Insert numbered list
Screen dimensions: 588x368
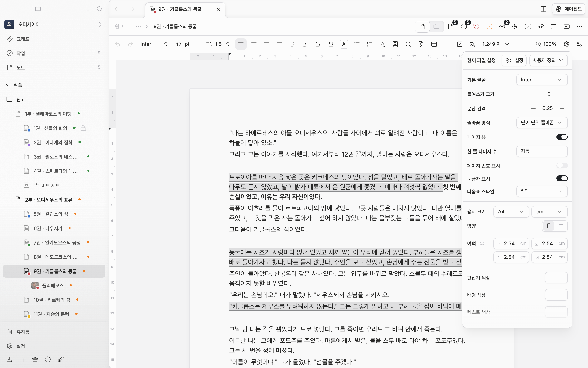coord(370,44)
